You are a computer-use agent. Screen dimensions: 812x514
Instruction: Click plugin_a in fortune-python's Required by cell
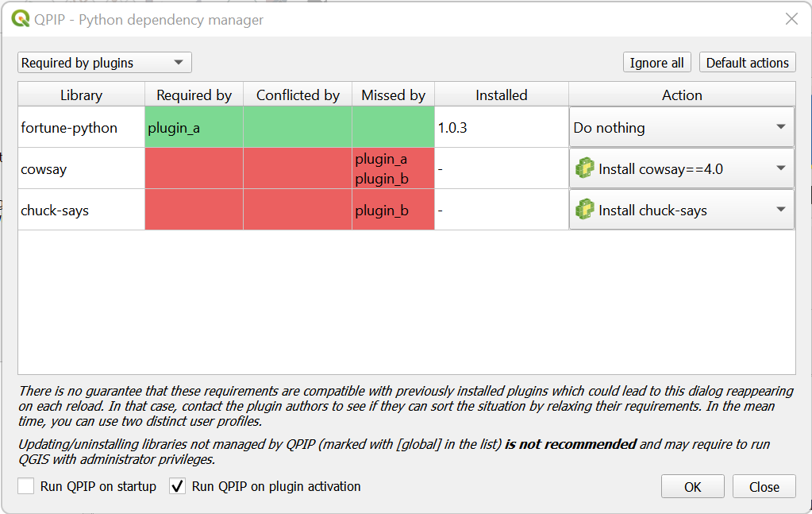tap(174, 127)
